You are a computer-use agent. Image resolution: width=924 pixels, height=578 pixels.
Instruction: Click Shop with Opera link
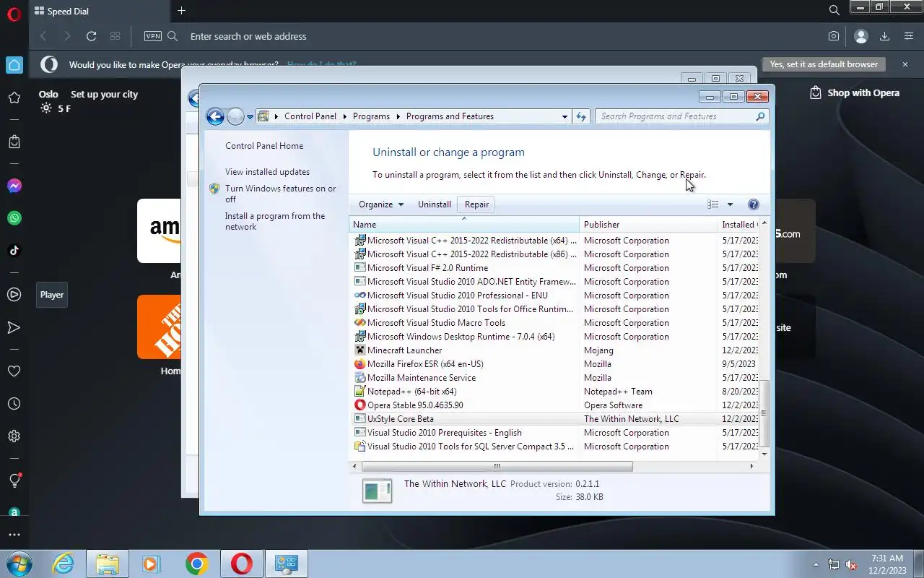pos(855,92)
